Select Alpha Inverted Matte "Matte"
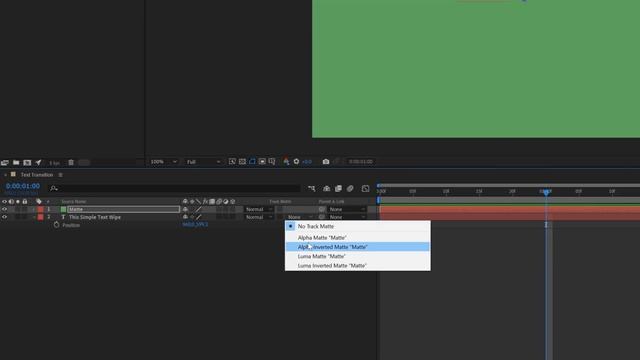Screen dimensions: 640x360 coord(358,247)
